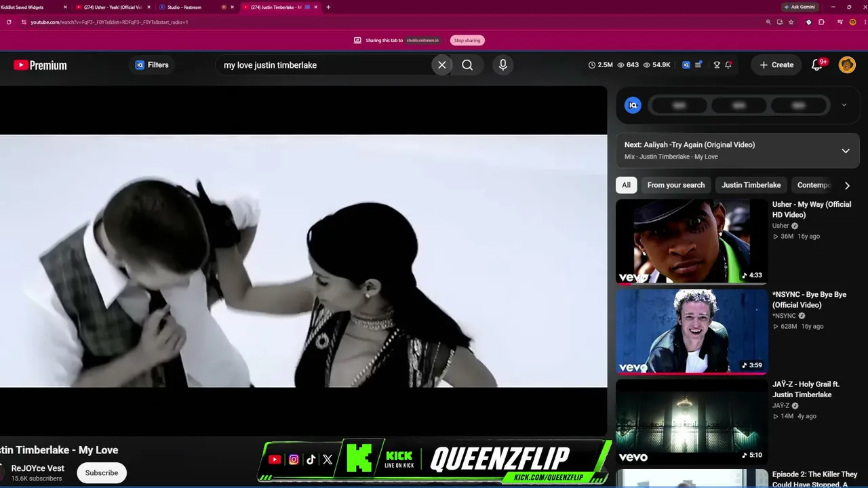868x488 pixels.
Task: Open the site information icon in address bar
Action: 24,22
